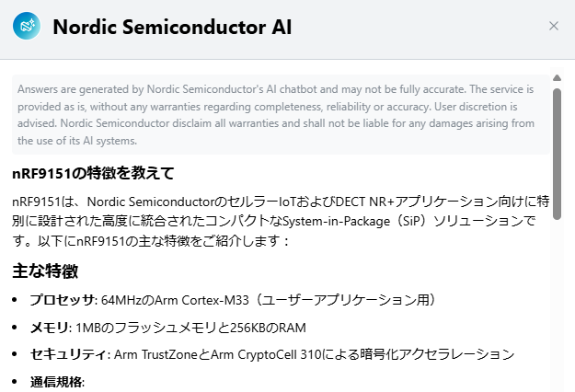Screen dimensions: 575x392
Task: Click the scrollbar up arrow
Action: click(557, 77)
